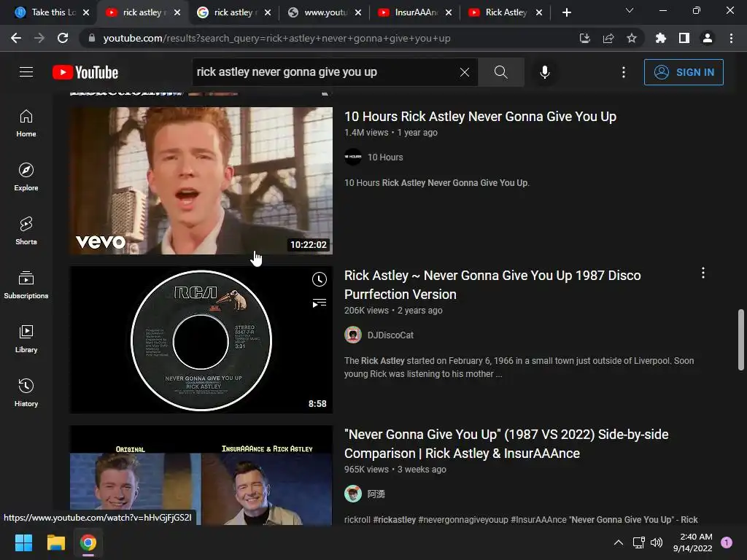Click the address bar URL

click(276, 38)
